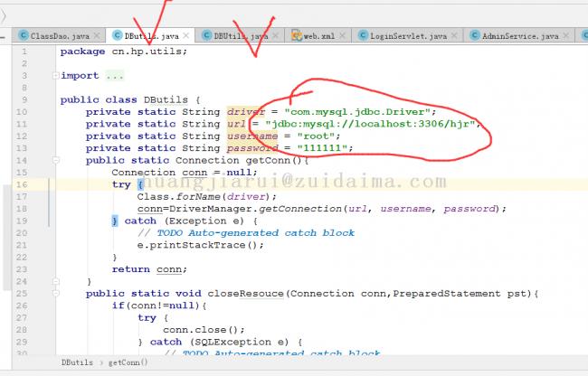Click the password field name on line 13
This screenshot has height=376, width=588.
point(252,148)
